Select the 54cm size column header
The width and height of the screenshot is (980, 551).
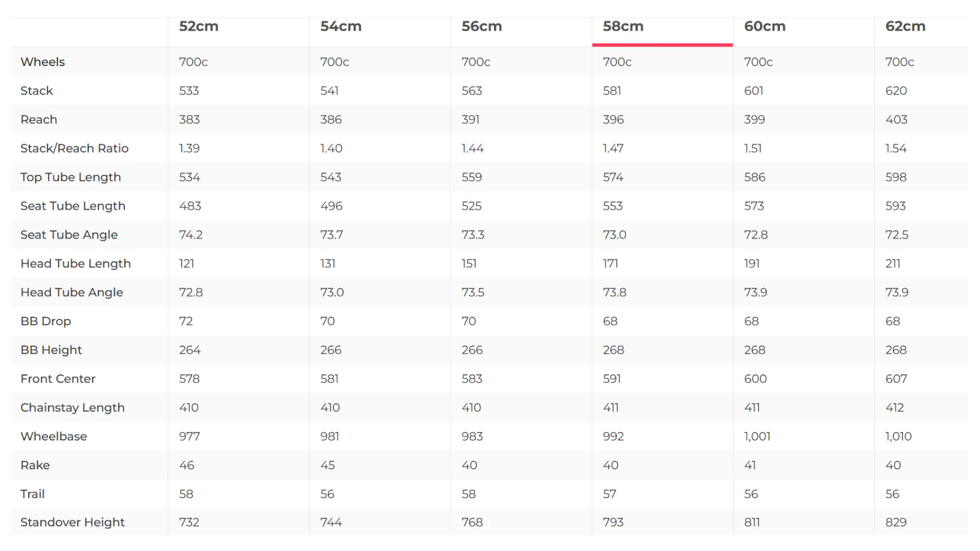pyautogui.click(x=341, y=26)
